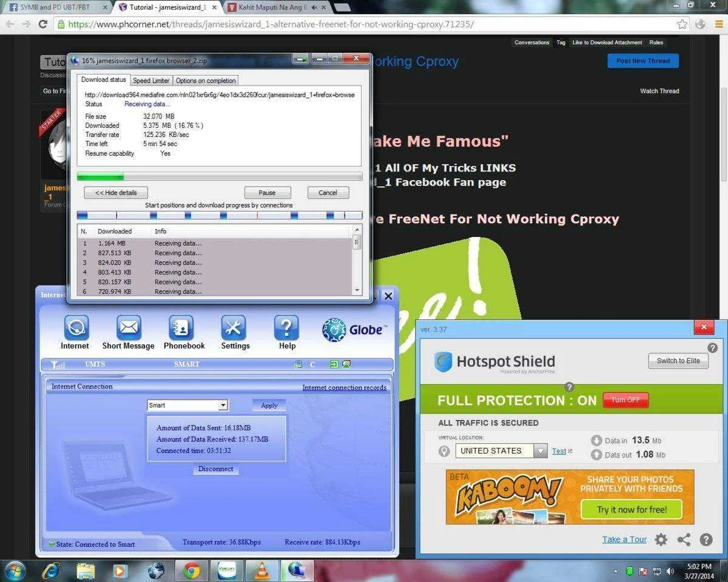Mute the Kahit Maputi tab audio
Viewport: 728px width, 582px height.
coord(314,7)
